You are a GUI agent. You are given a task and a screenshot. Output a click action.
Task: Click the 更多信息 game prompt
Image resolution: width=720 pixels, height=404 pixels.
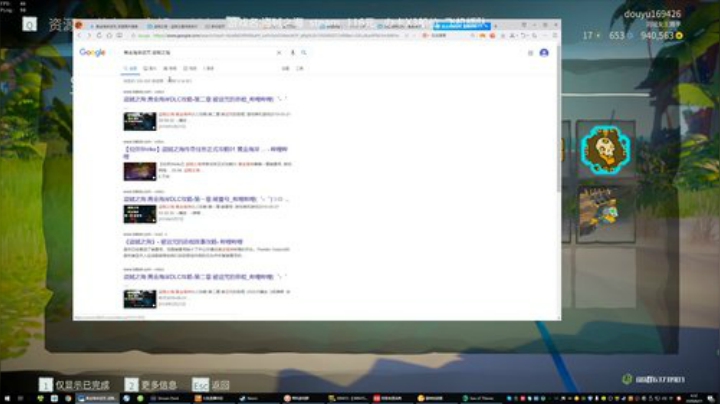click(151, 385)
